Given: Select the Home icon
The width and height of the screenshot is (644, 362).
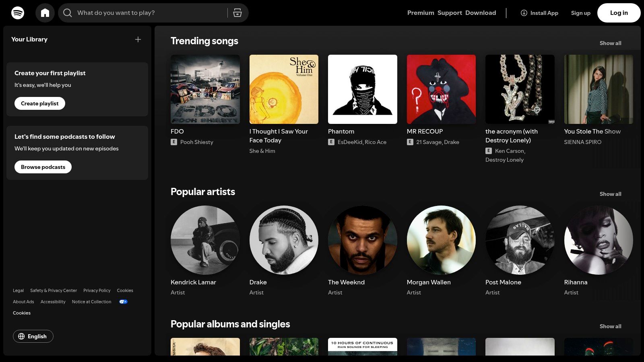Looking at the screenshot, I should click(45, 12).
